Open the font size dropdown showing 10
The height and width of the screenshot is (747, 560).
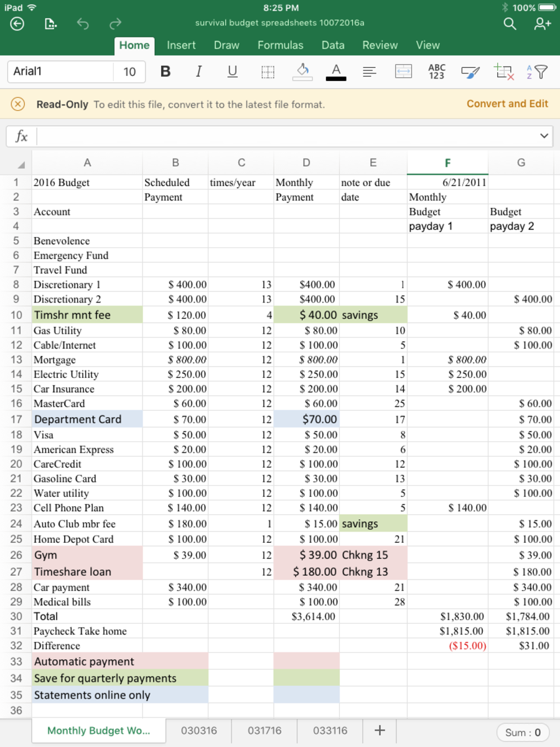129,72
